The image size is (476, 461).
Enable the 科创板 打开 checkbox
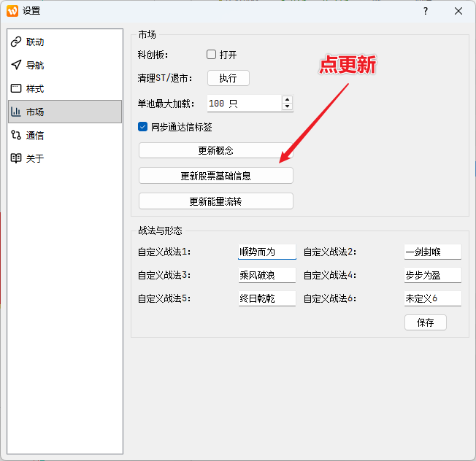tap(211, 55)
